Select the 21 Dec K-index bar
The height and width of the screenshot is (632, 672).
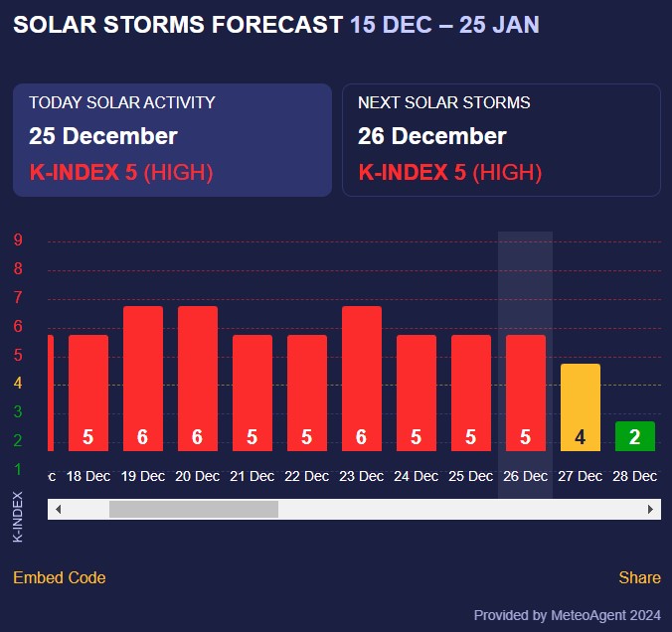(x=252, y=393)
